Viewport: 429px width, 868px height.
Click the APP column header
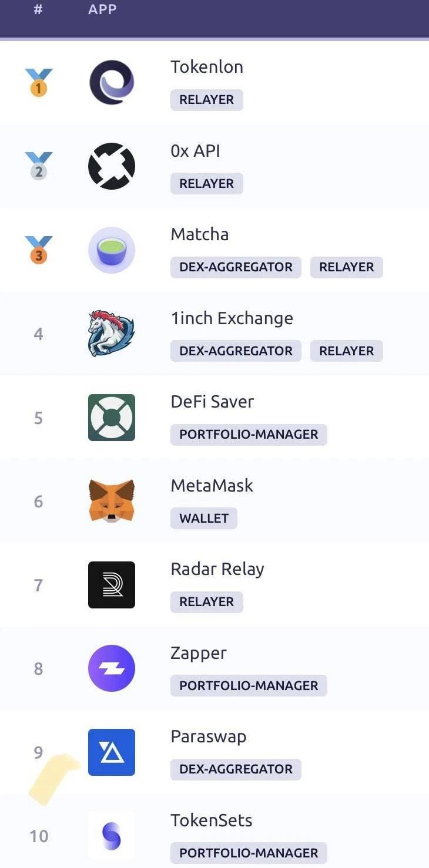coord(102,9)
